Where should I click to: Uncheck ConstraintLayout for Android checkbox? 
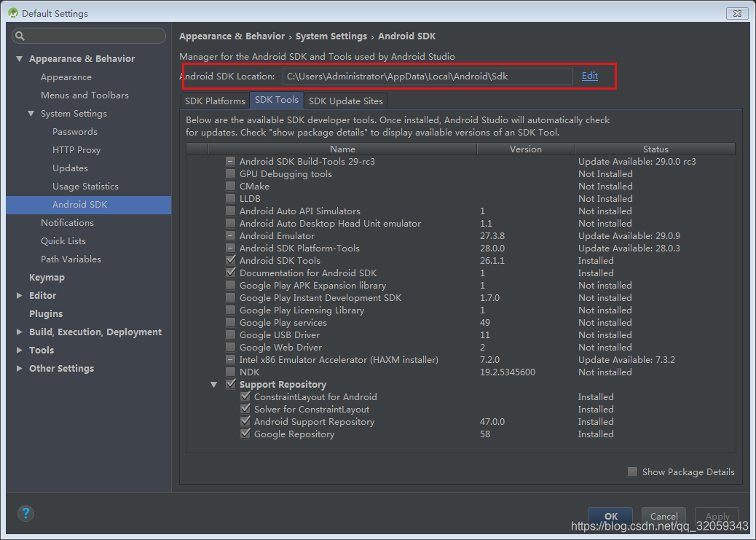[x=245, y=396]
